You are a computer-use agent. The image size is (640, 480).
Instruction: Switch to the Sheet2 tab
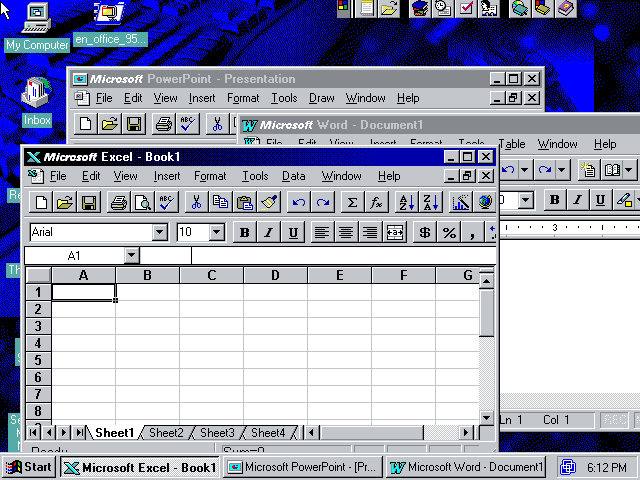166,433
